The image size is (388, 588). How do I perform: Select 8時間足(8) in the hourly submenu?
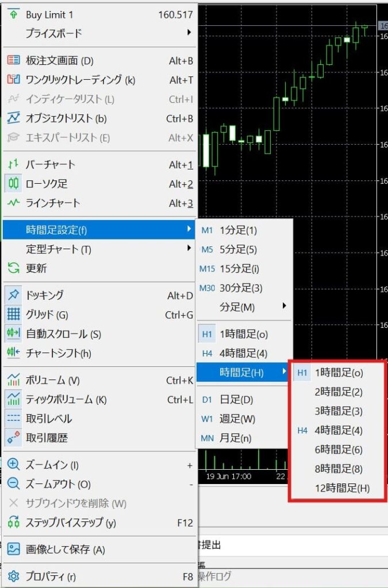(339, 469)
